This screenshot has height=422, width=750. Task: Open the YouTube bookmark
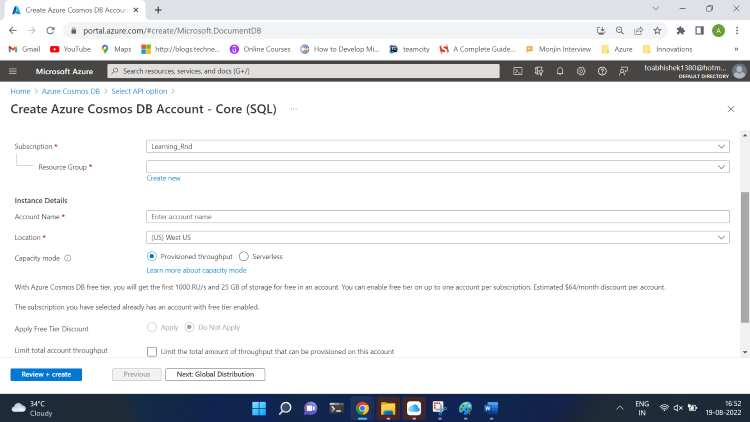(70, 49)
